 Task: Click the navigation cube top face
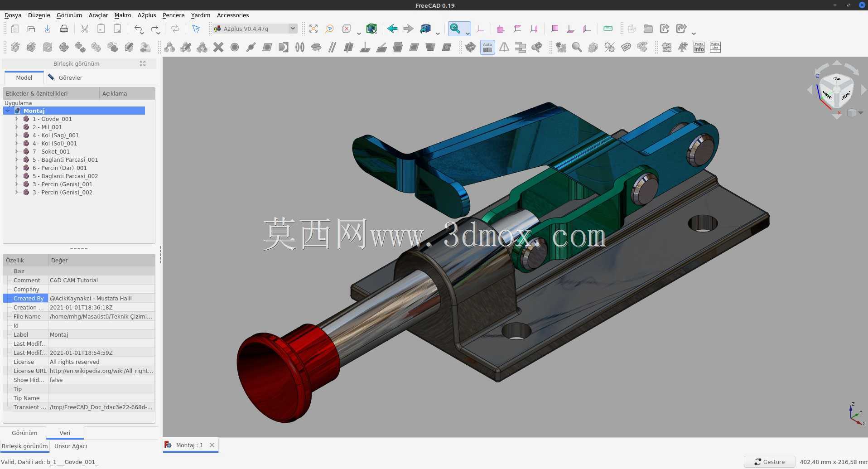837,79
